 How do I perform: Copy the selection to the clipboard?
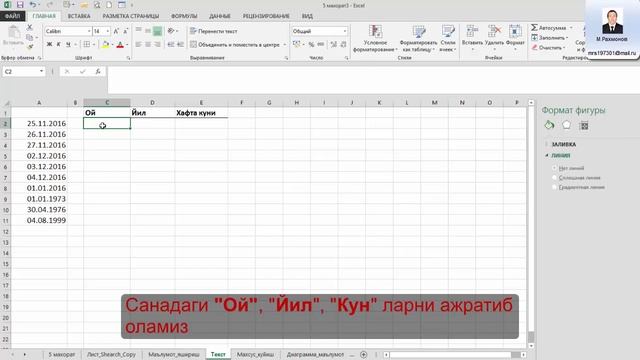click(x=29, y=38)
